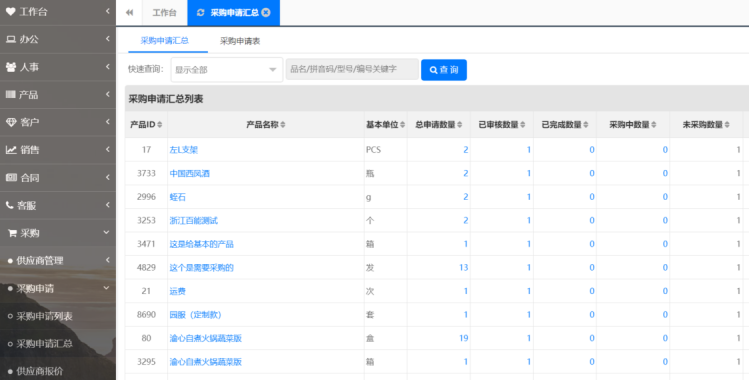Open 供应商报价 in sidebar
This screenshot has height=380, width=750.
pos(40,371)
